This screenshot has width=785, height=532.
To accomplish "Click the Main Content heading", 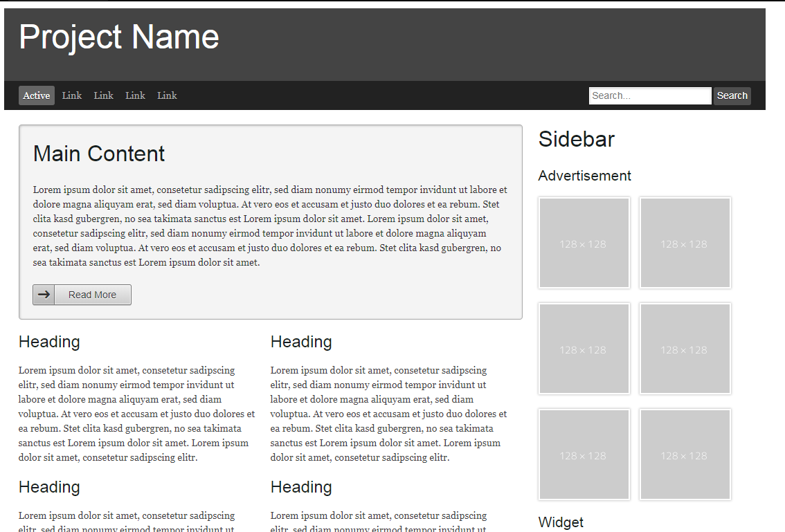I will tap(99, 154).
